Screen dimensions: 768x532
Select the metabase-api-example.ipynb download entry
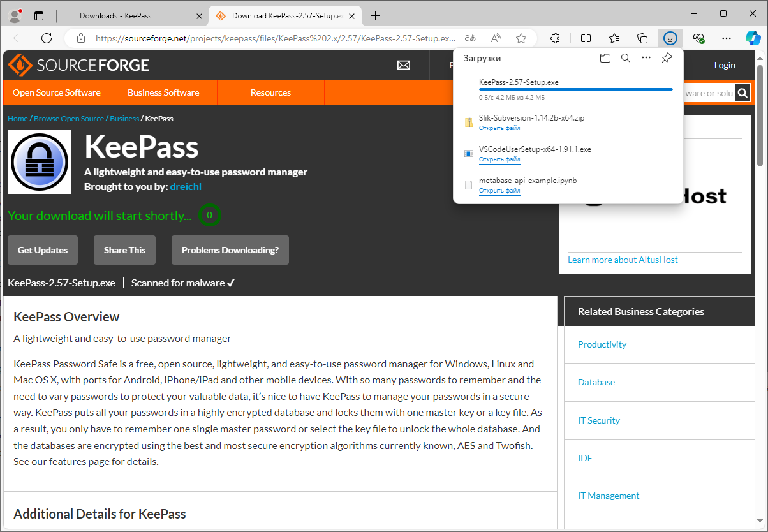pos(568,185)
